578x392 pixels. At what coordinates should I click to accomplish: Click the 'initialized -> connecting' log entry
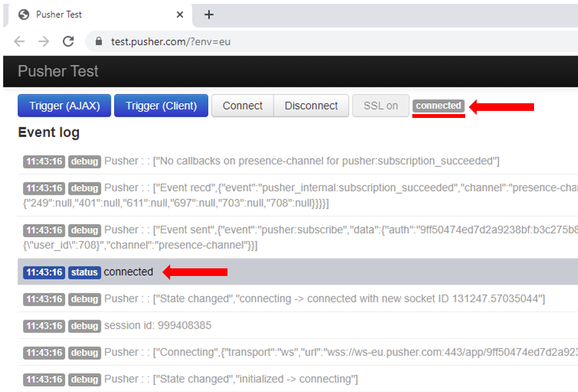pyautogui.click(x=298, y=379)
